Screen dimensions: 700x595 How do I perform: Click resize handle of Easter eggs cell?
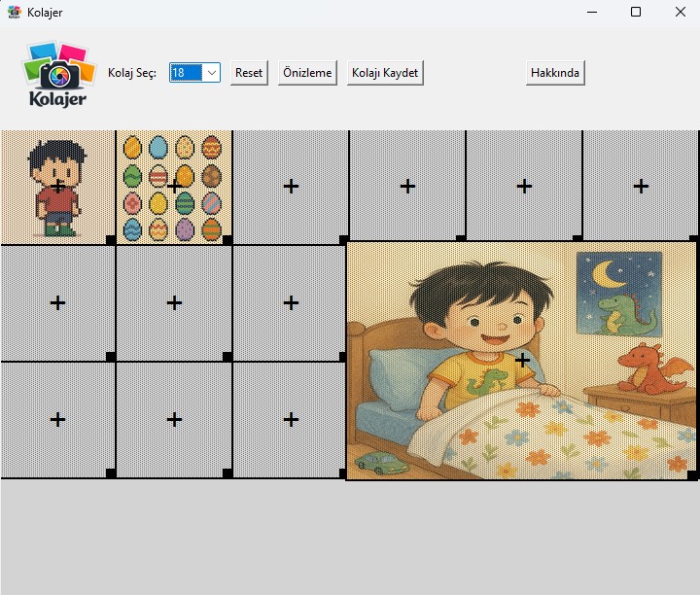click(x=227, y=240)
